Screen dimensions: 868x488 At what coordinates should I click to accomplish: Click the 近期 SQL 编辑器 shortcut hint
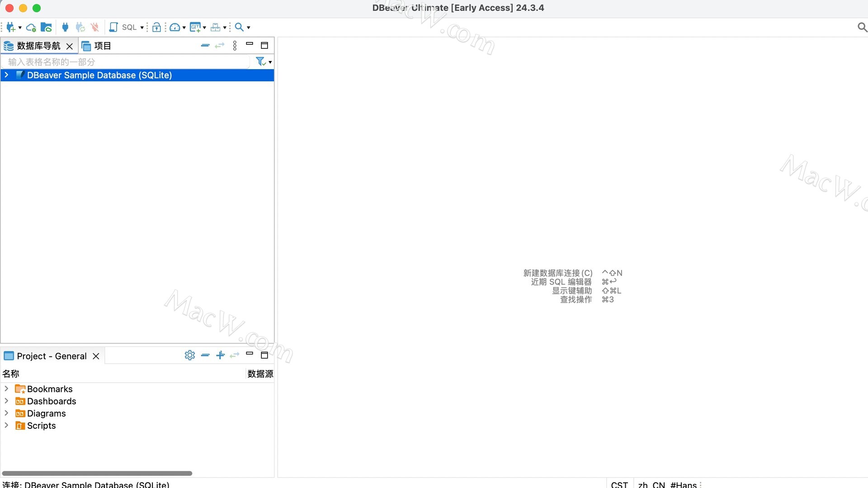(561, 282)
